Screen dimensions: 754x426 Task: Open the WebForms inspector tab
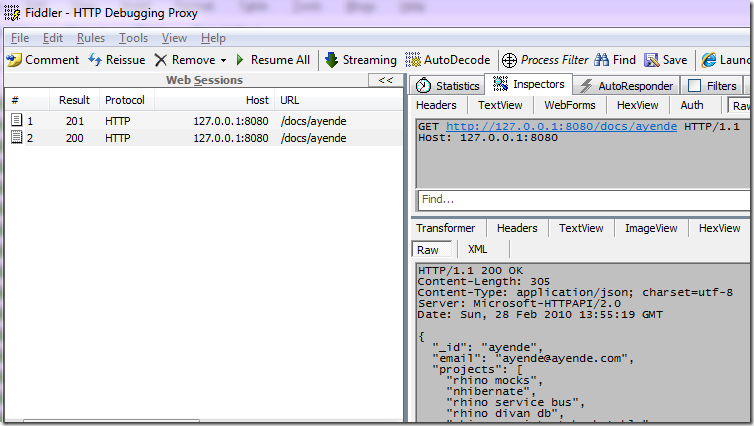tap(570, 105)
